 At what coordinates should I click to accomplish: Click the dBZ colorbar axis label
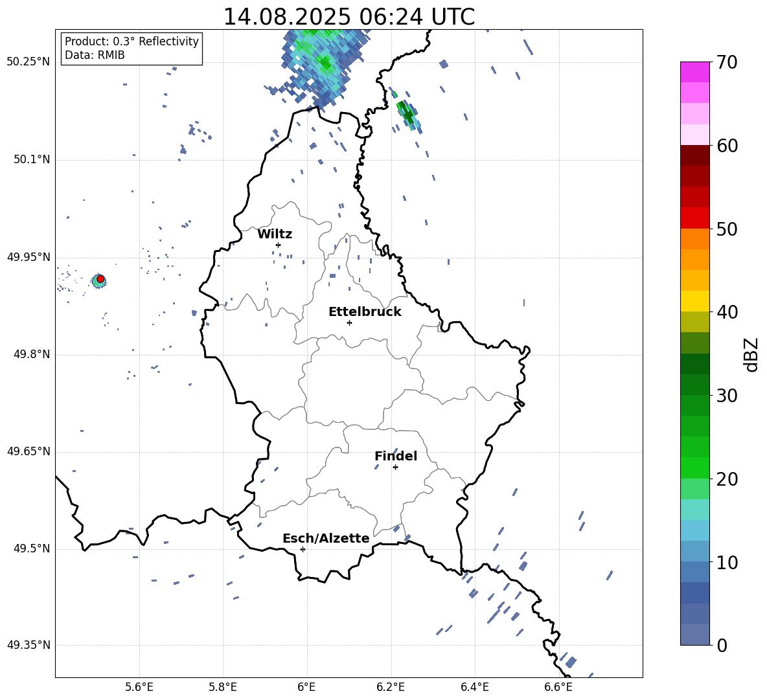pyautogui.click(x=751, y=354)
